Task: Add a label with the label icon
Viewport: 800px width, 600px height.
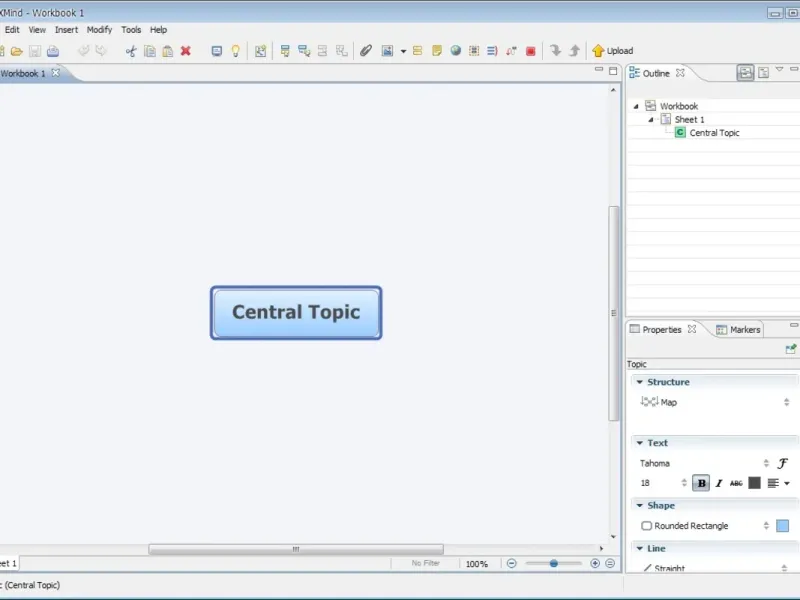Action: (x=417, y=51)
